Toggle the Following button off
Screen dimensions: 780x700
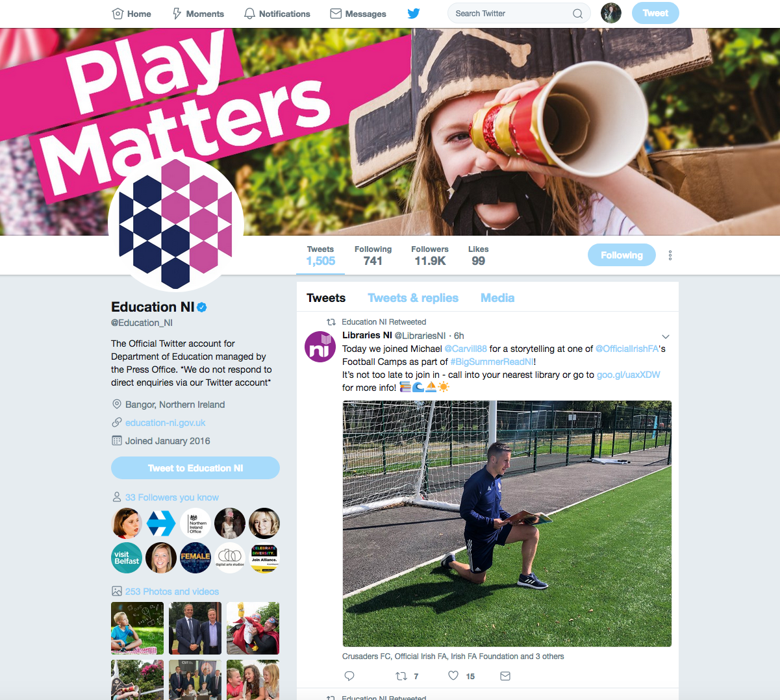tap(622, 255)
